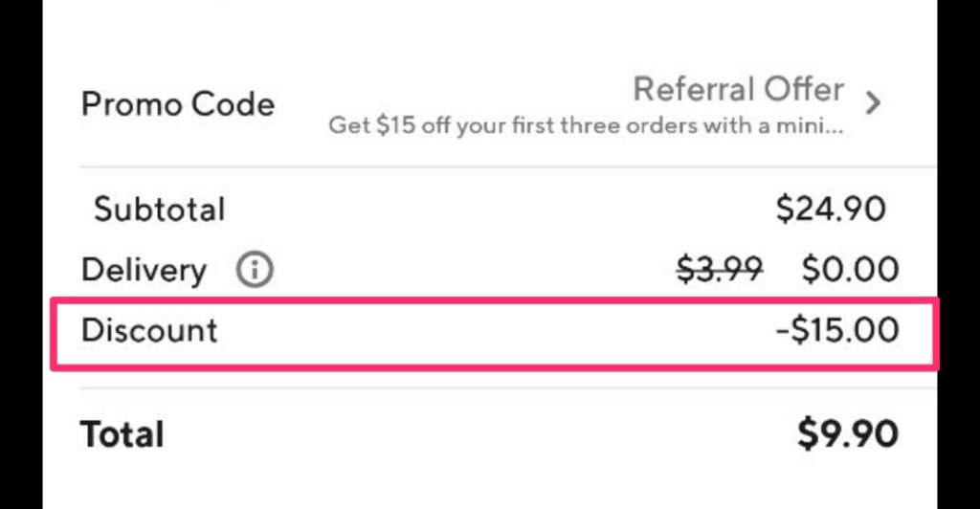Click the -$15.00 discount amount
Screen dimensions: 980x509
[837, 330]
